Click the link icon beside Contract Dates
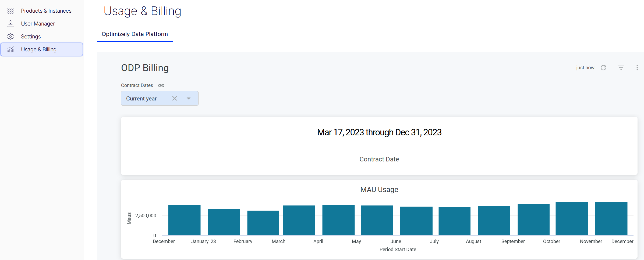This screenshot has height=260, width=644. (161, 85)
